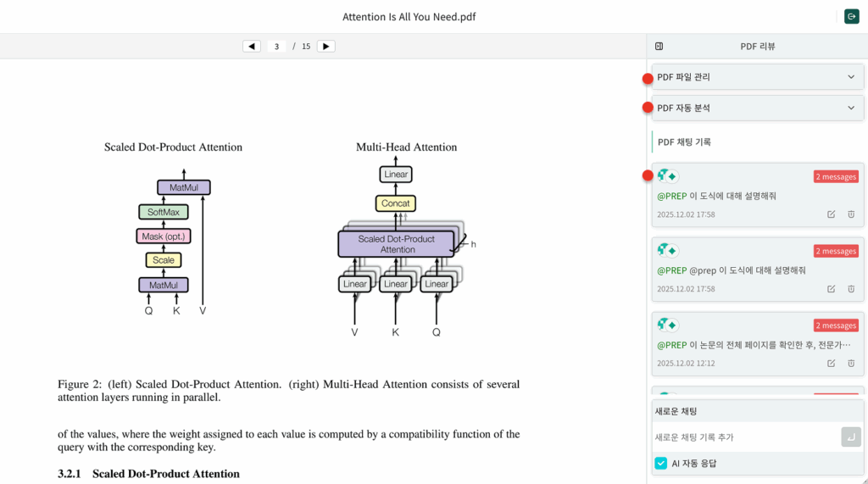This screenshot has height=484, width=868.
Task: Open first chat '@PREP 이 도식에 대해 설명해줘'
Action: 729,196
